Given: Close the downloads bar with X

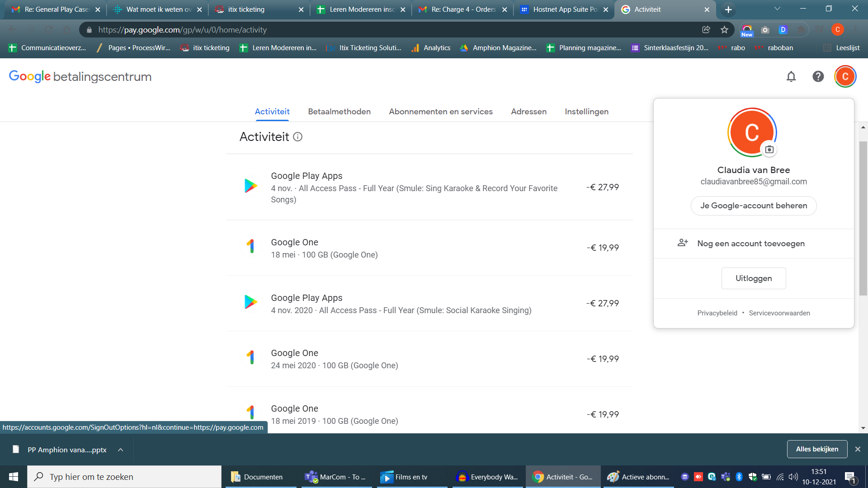Looking at the screenshot, I should pyautogui.click(x=858, y=449).
